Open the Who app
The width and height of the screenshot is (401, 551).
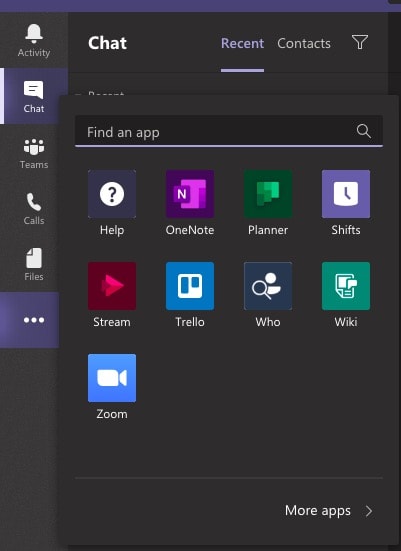point(268,286)
